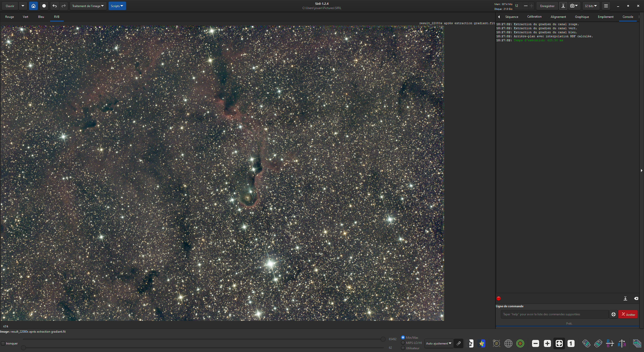Click the snapshot camera icon

(x=572, y=6)
